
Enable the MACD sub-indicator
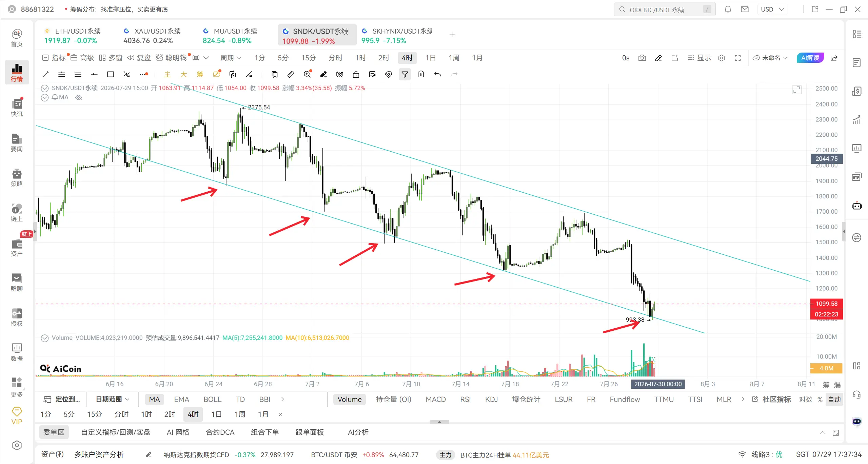436,399
